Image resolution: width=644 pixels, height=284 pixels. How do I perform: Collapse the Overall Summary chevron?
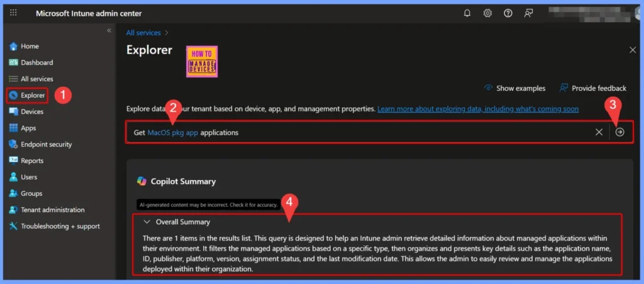(147, 222)
